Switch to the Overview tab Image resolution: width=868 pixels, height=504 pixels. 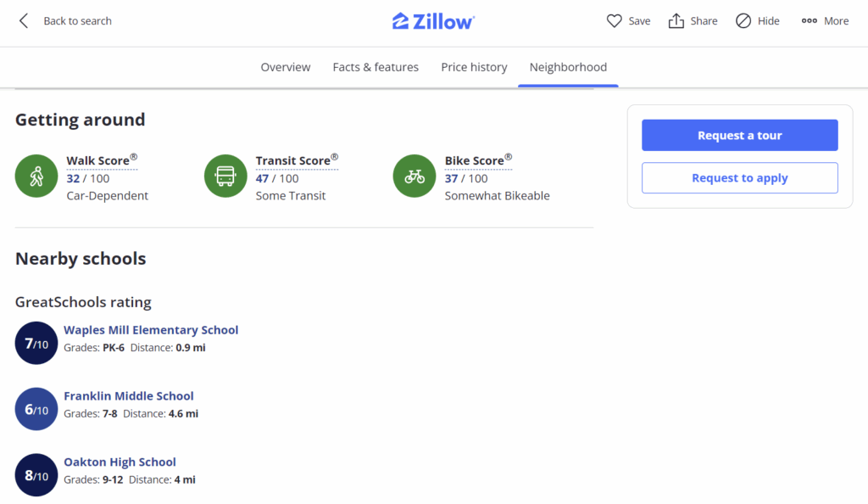286,67
